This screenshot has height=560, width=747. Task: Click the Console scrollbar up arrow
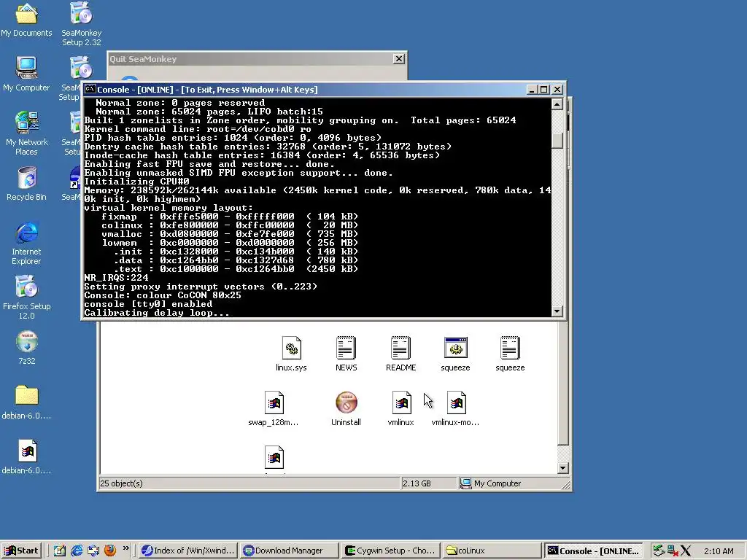coord(557,104)
